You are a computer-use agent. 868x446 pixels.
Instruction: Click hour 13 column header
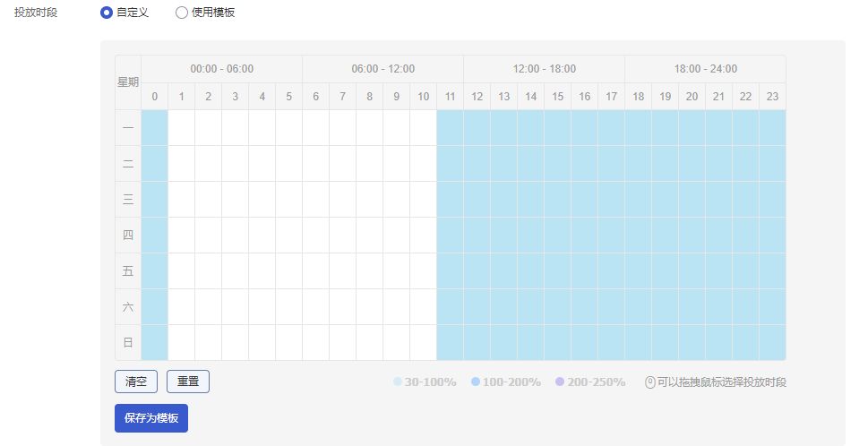pyautogui.click(x=503, y=97)
